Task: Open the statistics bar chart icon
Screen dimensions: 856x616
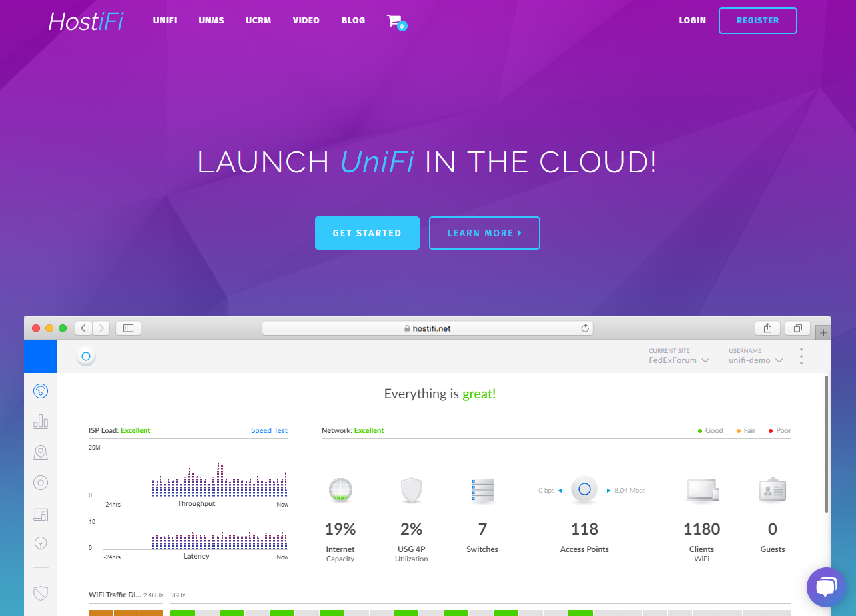Action: click(41, 421)
